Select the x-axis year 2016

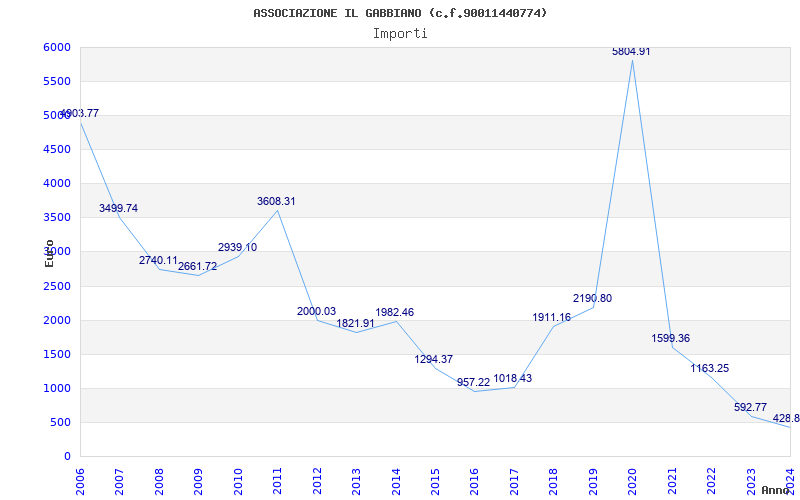click(475, 481)
